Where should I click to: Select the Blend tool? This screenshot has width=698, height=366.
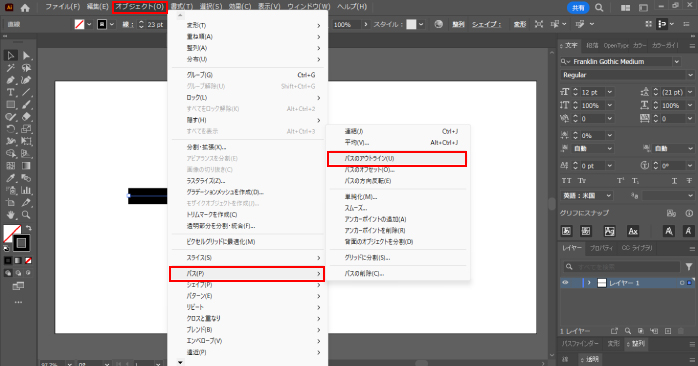point(26,178)
